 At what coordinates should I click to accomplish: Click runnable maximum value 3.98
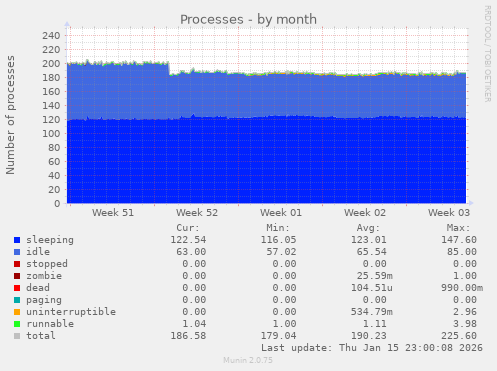point(465,324)
